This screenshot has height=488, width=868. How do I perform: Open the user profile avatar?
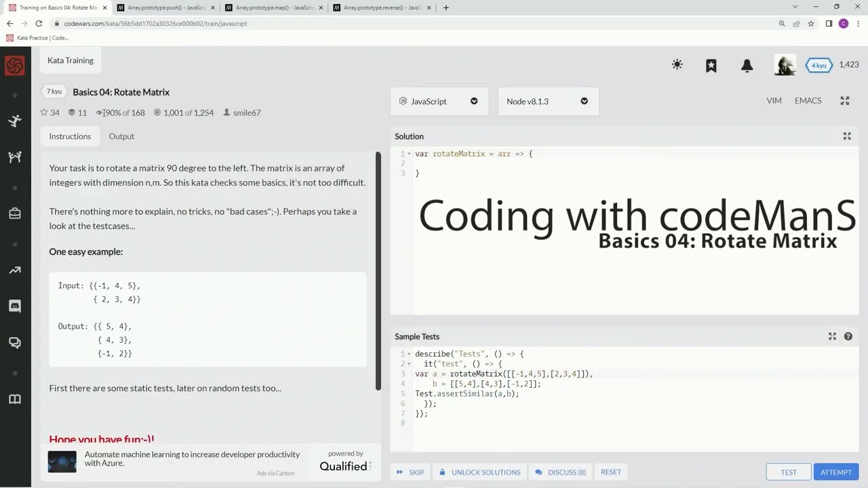785,65
